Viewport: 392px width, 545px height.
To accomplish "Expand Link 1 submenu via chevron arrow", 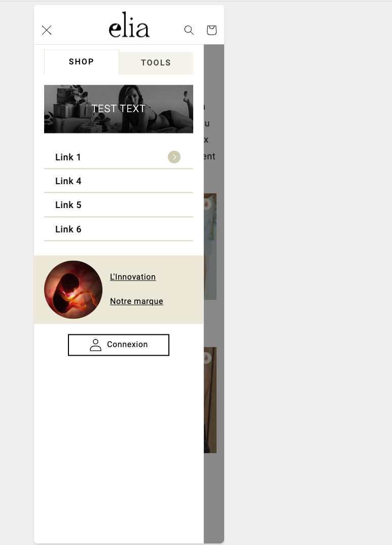I will (174, 157).
